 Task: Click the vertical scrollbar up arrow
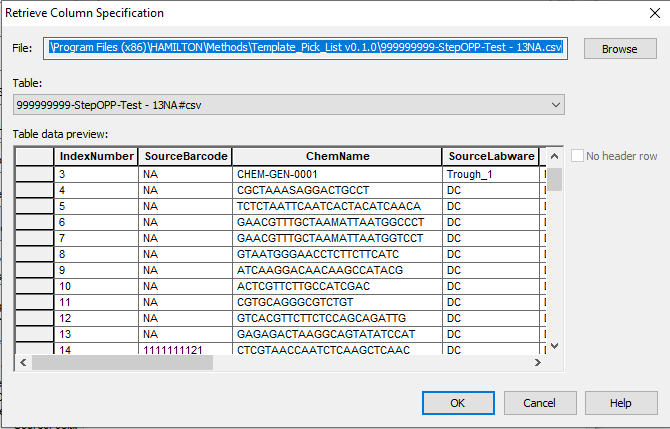pos(555,156)
